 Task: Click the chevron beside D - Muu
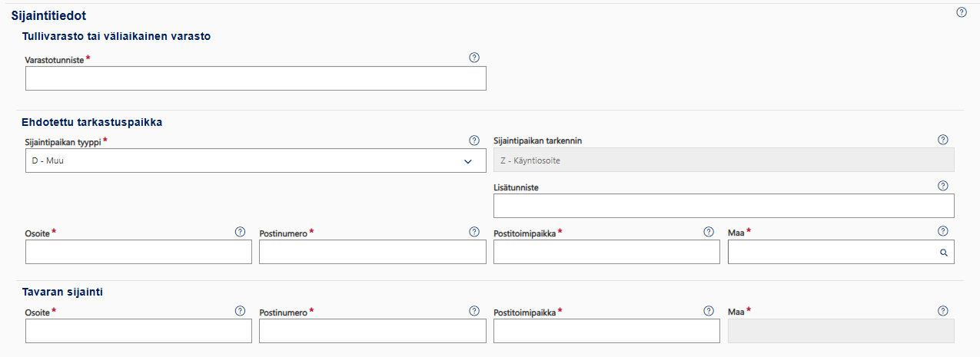[467, 161]
